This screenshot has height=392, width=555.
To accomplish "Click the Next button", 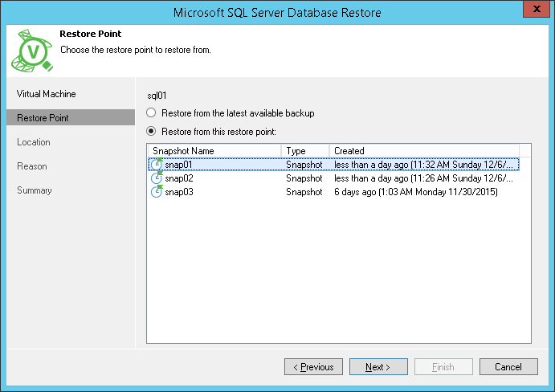I will [377, 367].
